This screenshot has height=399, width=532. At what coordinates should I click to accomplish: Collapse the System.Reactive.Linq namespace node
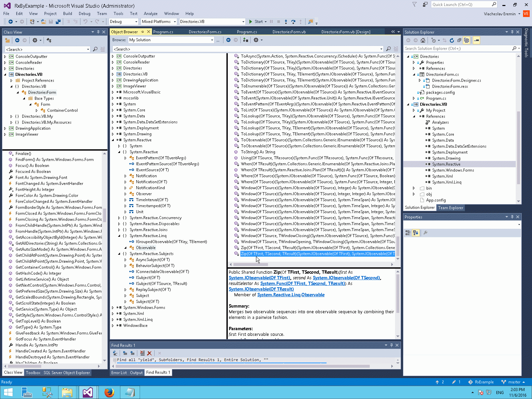pyautogui.click(x=119, y=236)
